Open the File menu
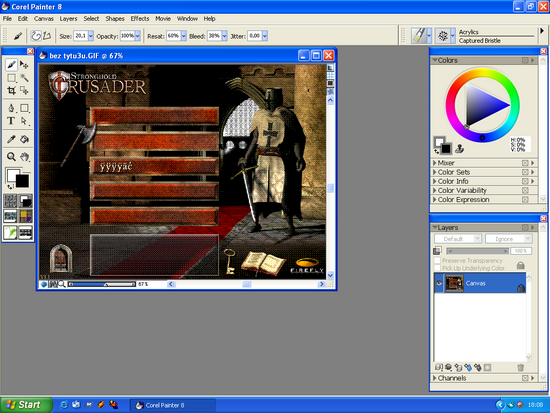Viewport: 550px width, 413px height. [x=7, y=19]
